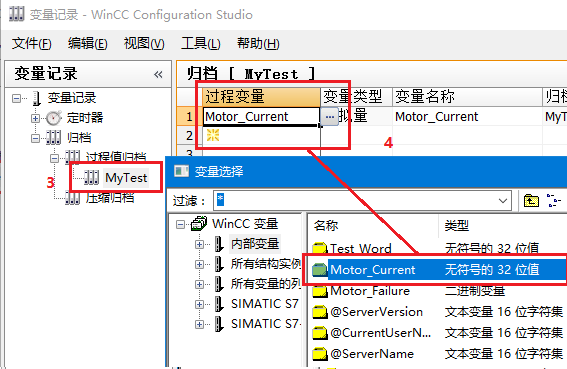Click the 名称 column header in variable list

pyautogui.click(x=374, y=225)
